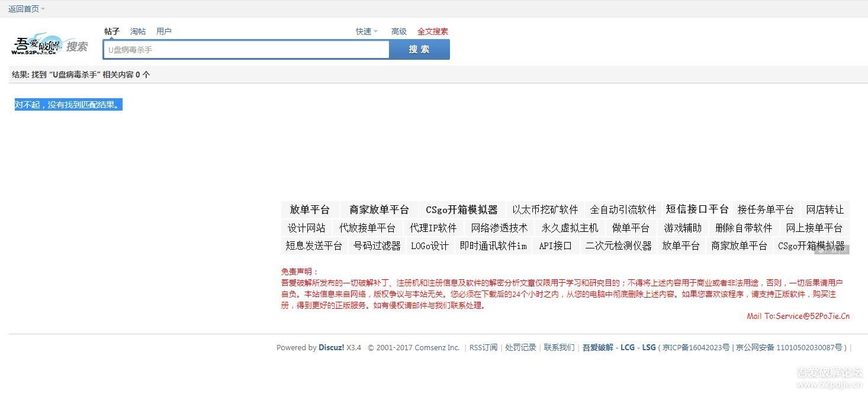Click the 吾爱破解 site logo
This screenshot has height=394, width=868.
[x=50, y=46]
